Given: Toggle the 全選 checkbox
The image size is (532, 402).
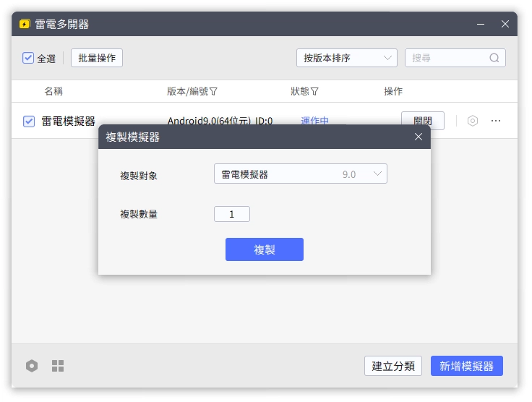Looking at the screenshot, I should 28,58.
